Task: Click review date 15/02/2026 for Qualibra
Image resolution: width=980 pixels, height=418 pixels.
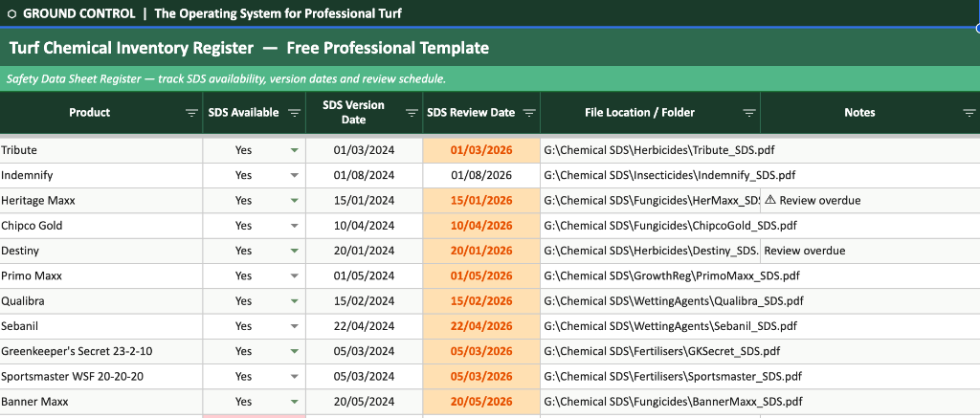Action: click(x=481, y=301)
